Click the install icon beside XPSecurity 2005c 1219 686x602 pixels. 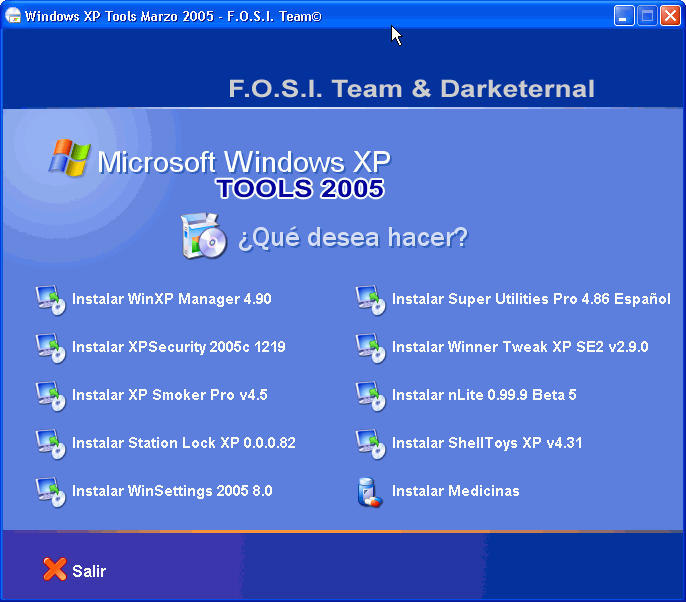click(50, 348)
